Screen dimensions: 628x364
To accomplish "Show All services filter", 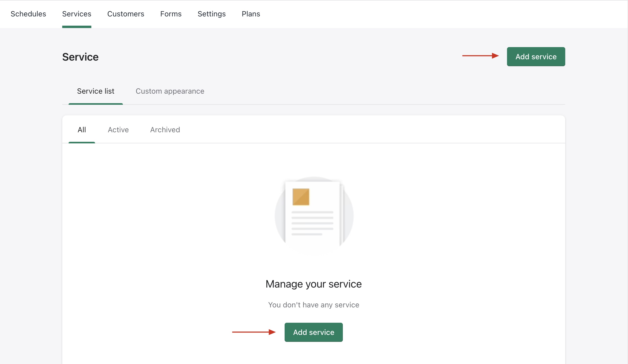I will (82, 130).
